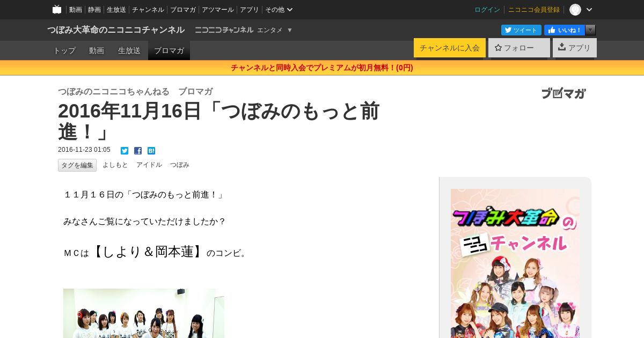Open the アツマール top navigation link

point(218,10)
